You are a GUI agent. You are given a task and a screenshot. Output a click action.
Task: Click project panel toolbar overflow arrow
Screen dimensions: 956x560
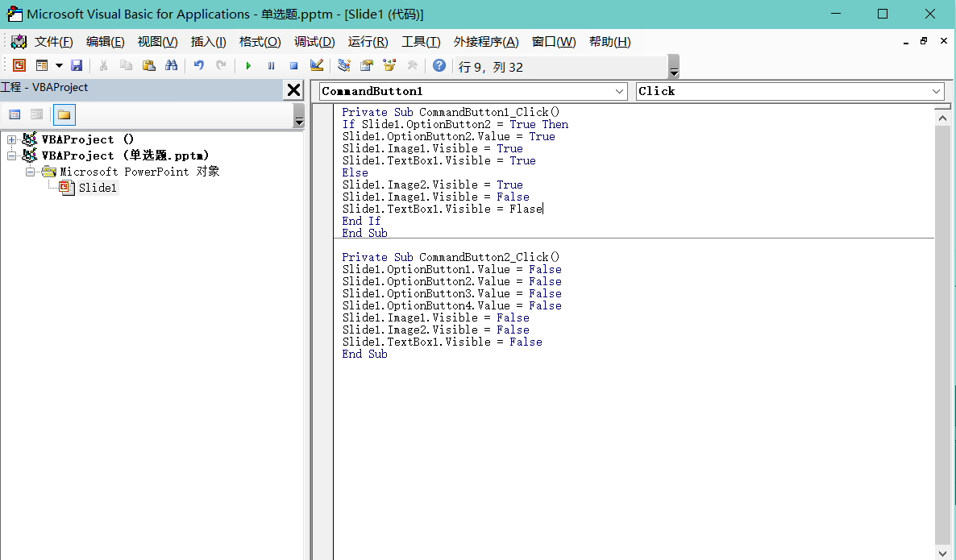coord(299,115)
